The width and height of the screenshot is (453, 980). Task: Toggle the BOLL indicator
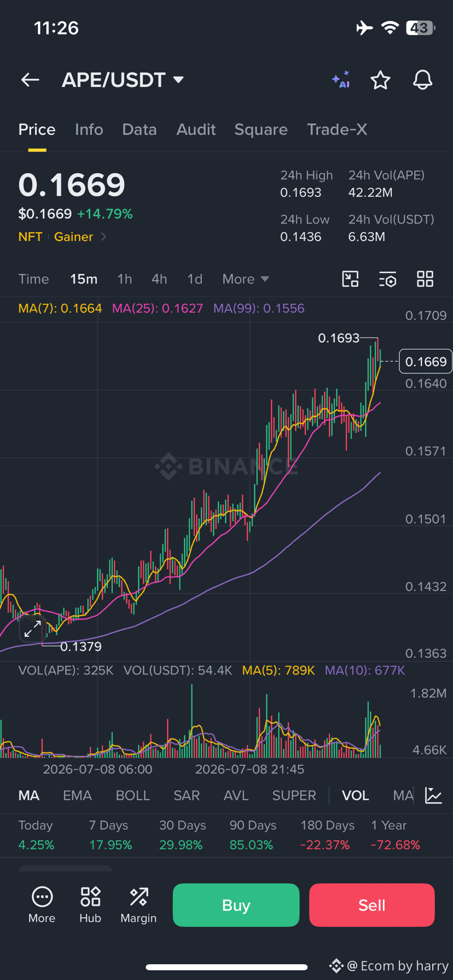coord(132,795)
